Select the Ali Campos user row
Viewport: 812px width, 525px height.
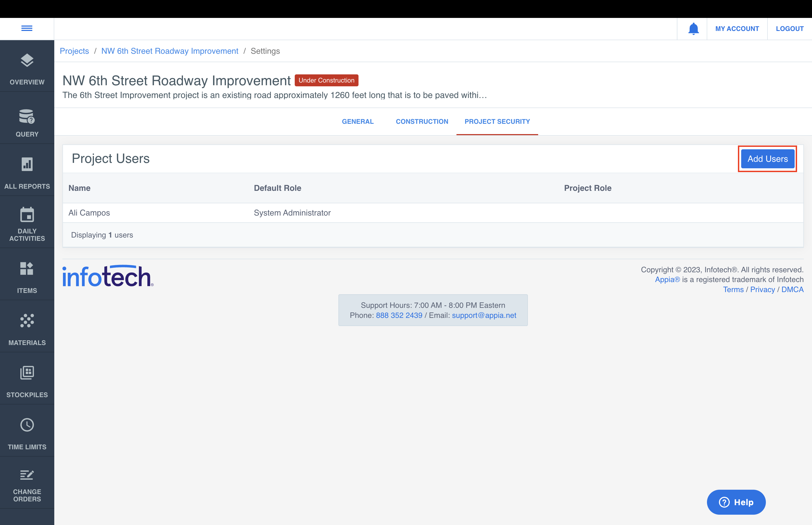click(89, 212)
